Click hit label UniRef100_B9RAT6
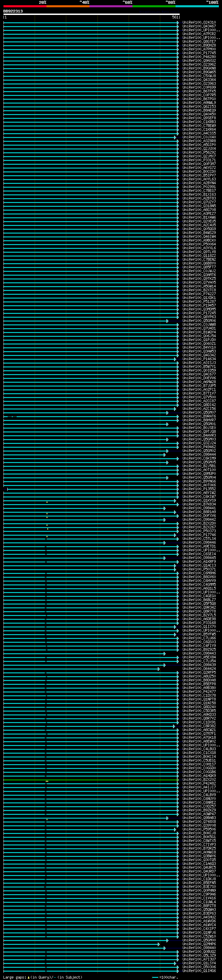This screenshot has height=980, width=222. point(199,416)
